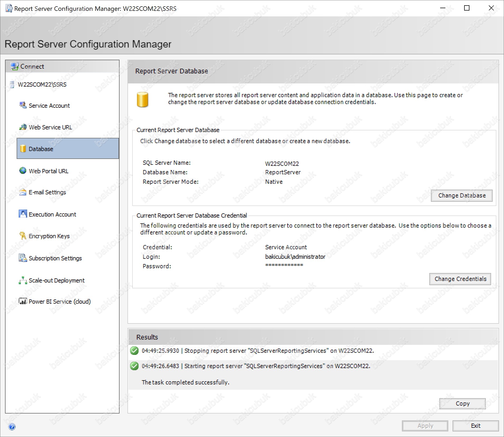This screenshot has width=504, height=437.
Task: Click the Current Report Server Database group title
Action: [x=178, y=130]
